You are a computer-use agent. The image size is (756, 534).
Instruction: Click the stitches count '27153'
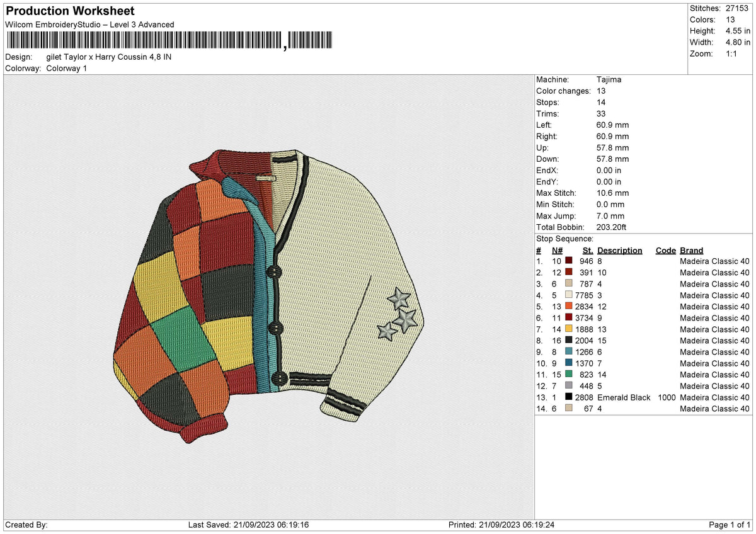[737, 8]
